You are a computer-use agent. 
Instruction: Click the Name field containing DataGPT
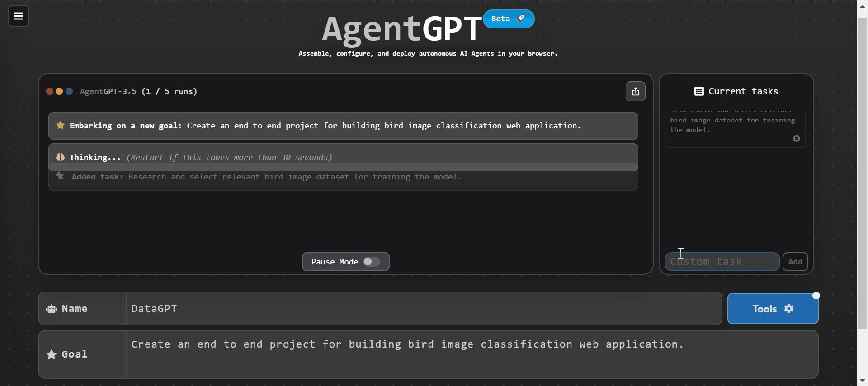point(424,309)
